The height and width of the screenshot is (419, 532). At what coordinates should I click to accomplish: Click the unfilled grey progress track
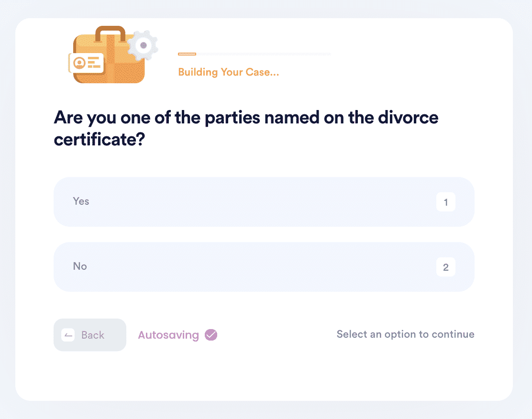pyautogui.click(x=265, y=54)
